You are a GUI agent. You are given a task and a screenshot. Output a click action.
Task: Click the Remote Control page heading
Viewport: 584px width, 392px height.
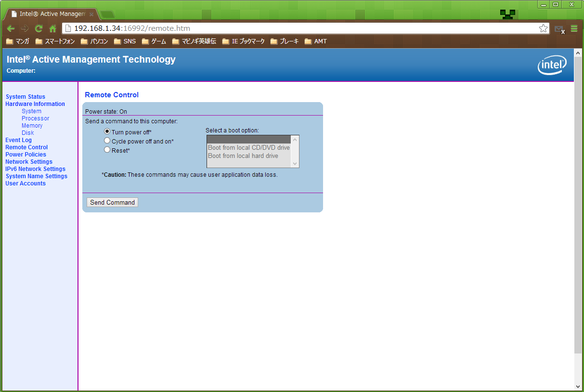point(112,95)
